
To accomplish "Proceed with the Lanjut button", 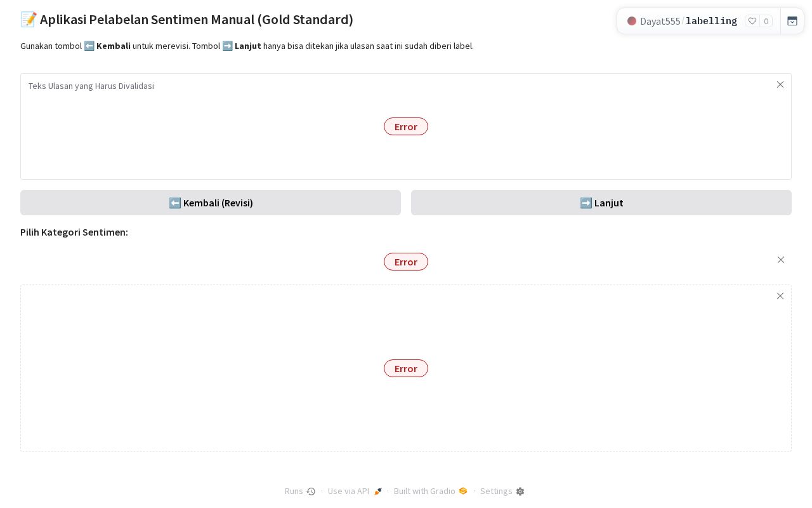I will coord(601,203).
